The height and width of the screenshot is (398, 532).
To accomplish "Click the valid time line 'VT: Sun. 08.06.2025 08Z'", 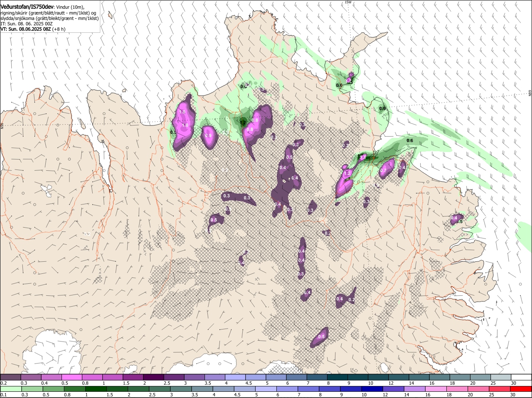I will (x=26, y=29).
